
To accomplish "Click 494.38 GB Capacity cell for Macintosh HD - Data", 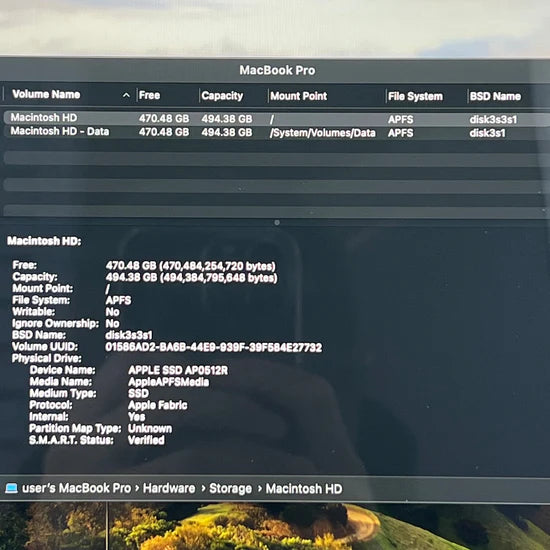I will pos(227,132).
